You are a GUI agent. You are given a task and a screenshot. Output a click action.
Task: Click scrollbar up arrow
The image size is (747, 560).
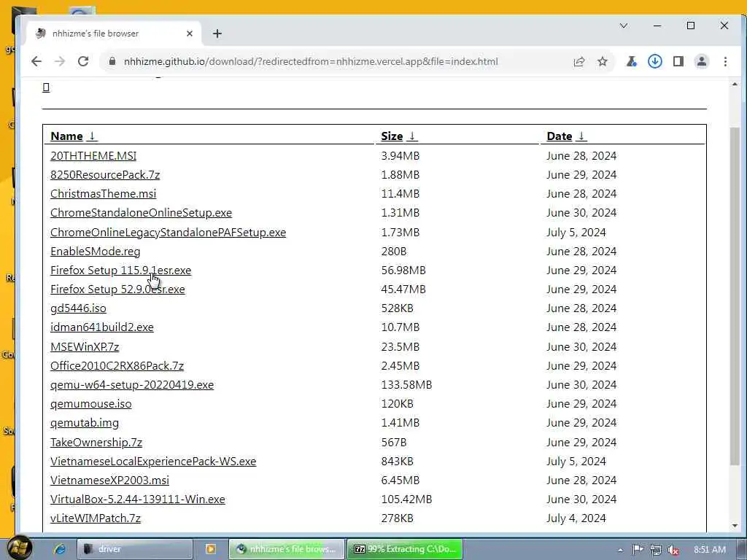point(735,85)
